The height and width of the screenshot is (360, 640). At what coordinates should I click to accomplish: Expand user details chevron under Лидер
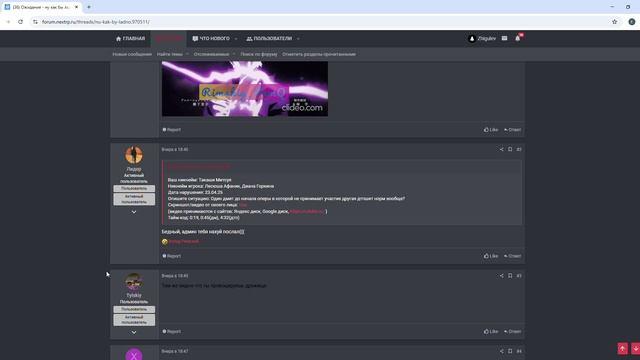pos(134,212)
